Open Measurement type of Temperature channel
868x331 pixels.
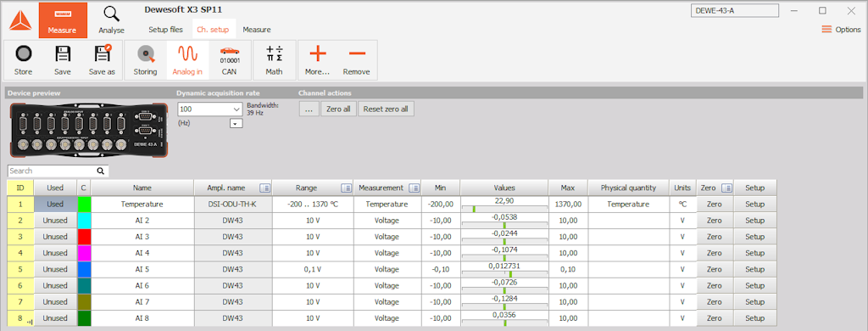[x=387, y=204]
